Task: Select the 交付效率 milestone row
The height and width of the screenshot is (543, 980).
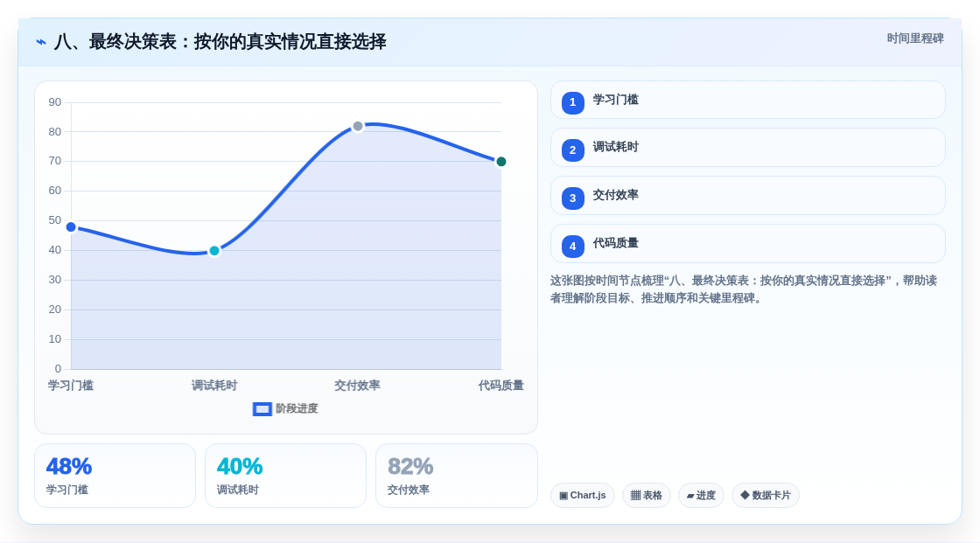Action: click(x=747, y=196)
